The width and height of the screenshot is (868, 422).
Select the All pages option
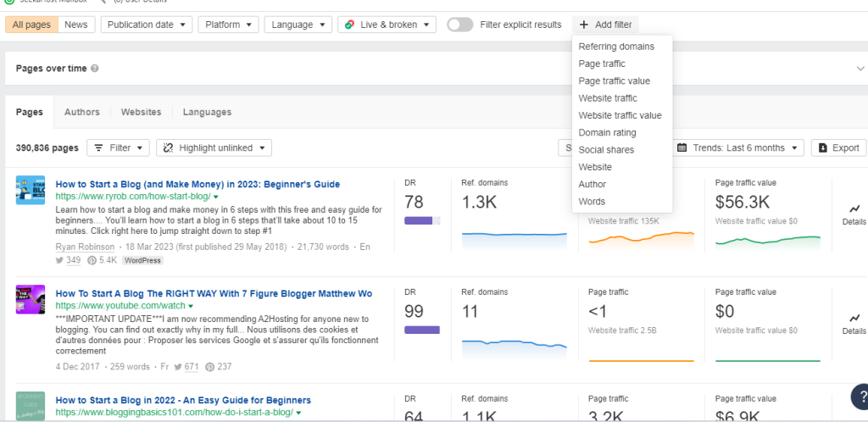(31, 25)
